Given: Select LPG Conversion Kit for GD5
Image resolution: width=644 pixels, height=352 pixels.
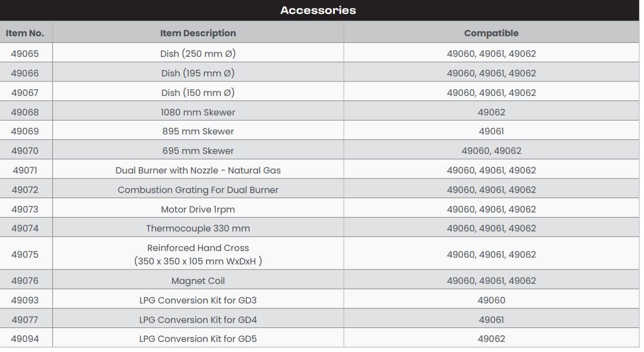Looking at the screenshot, I should [198, 339].
